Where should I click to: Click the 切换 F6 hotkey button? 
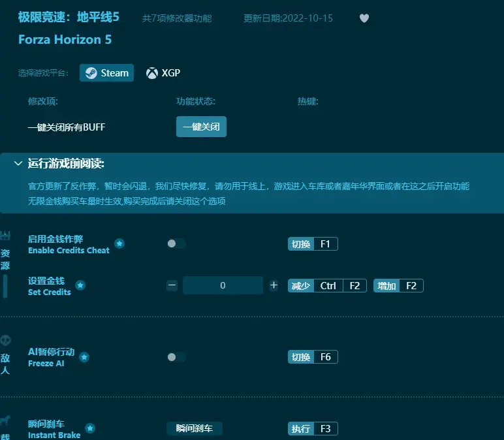point(313,357)
